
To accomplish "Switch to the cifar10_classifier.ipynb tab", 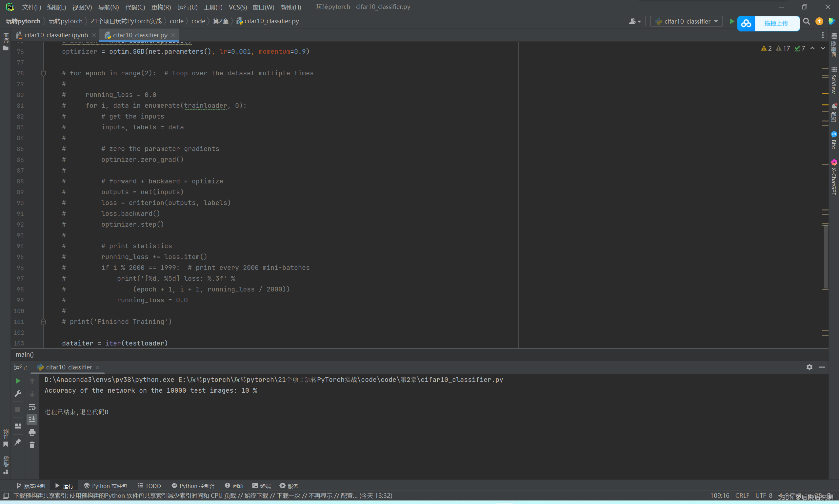I will 56,35.
